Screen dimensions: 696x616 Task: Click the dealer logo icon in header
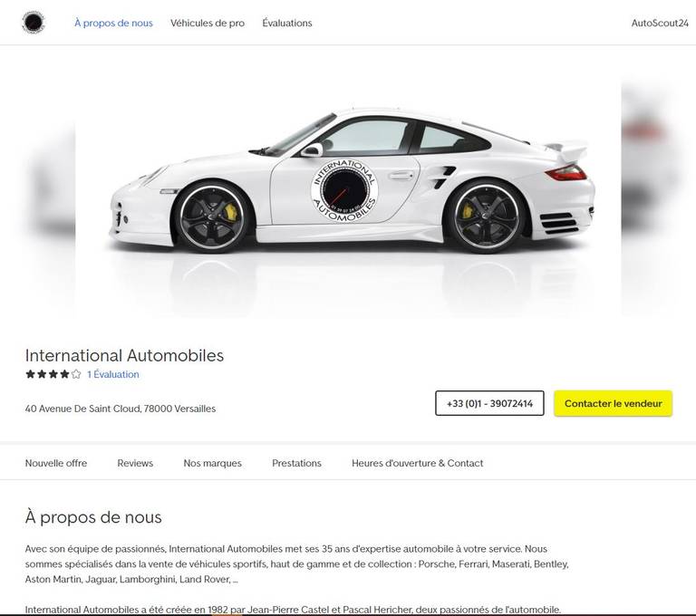pos(34,22)
